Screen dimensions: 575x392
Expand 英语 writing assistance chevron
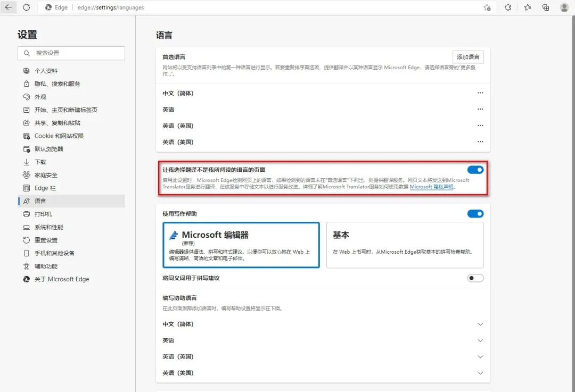click(x=480, y=340)
